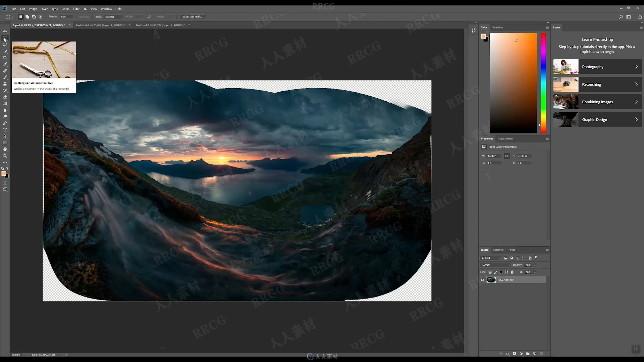This screenshot has height=362, width=644.
Task: Toggle link between width and height
Action: [x=507, y=156]
